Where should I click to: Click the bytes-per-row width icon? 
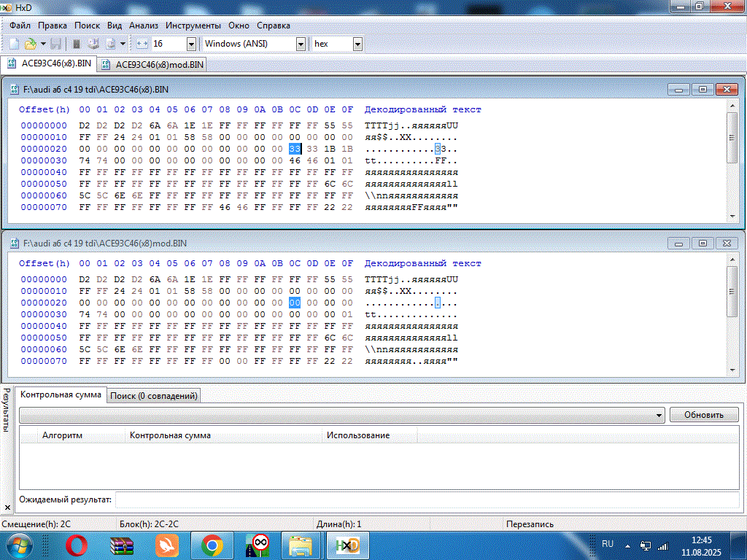coord(142,44)
